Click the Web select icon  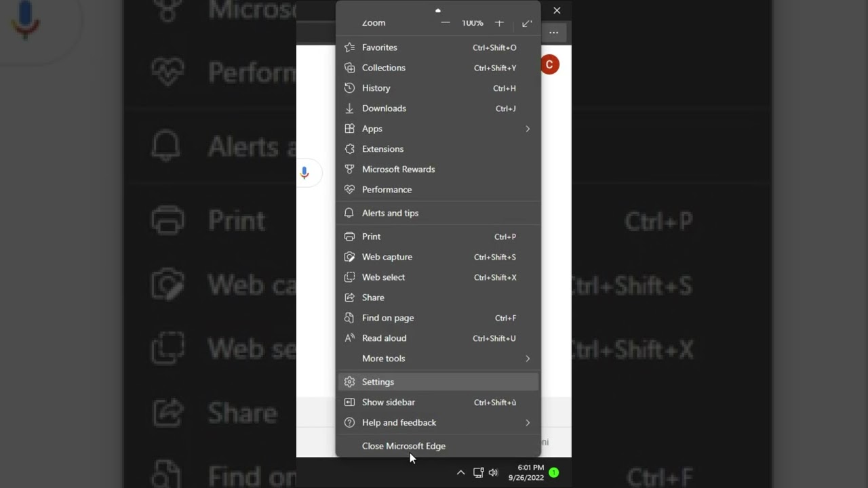click(349, 277)
